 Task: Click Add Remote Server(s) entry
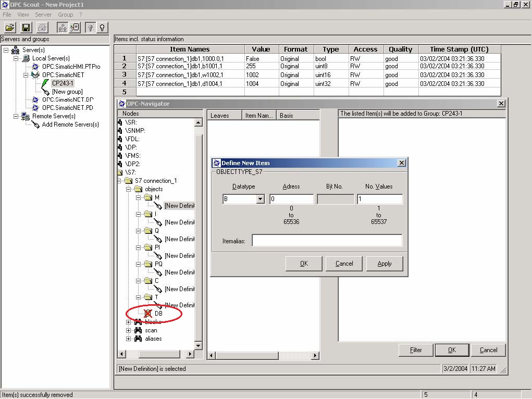pos(70,124)
